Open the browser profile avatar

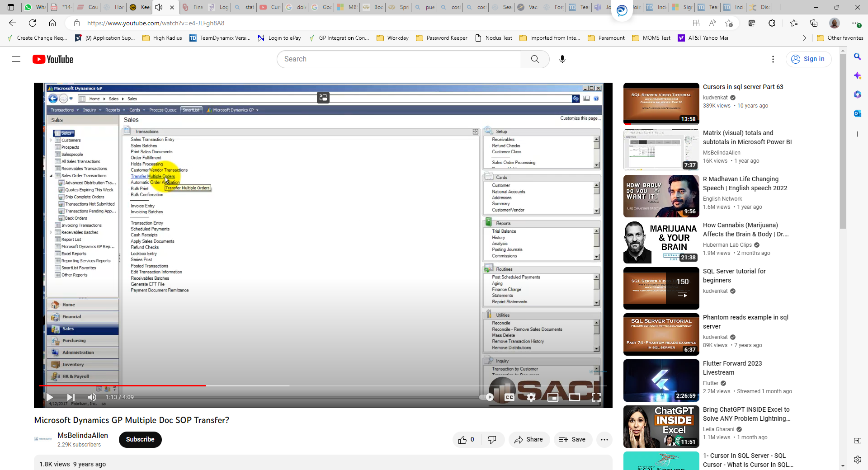coord(835,23)
